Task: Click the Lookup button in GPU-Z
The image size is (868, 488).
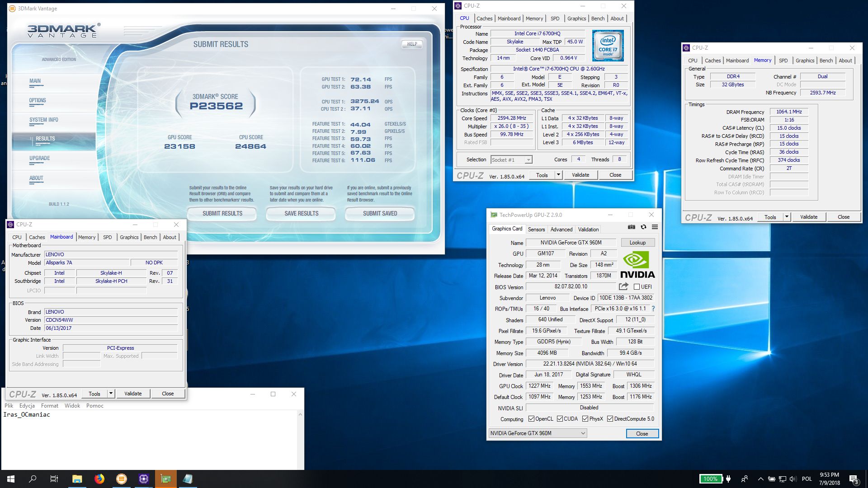Action: pyautogui.click(x=637, y=243)
